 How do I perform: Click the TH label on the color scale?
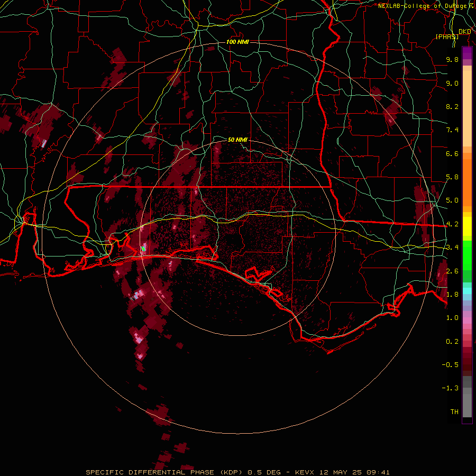[454, 412]
